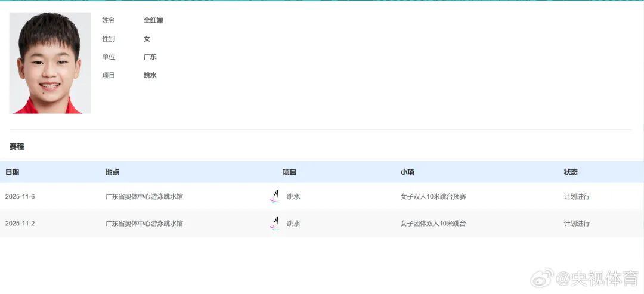The image size is (644, 294).
Task: Click the 计划进行 status in the first row
Action: 577,196
